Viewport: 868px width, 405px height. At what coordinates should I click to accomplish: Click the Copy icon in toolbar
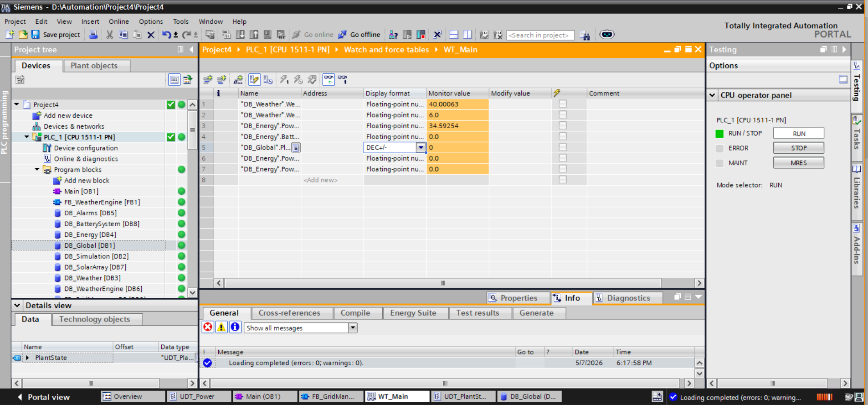[x=123, y=34]
